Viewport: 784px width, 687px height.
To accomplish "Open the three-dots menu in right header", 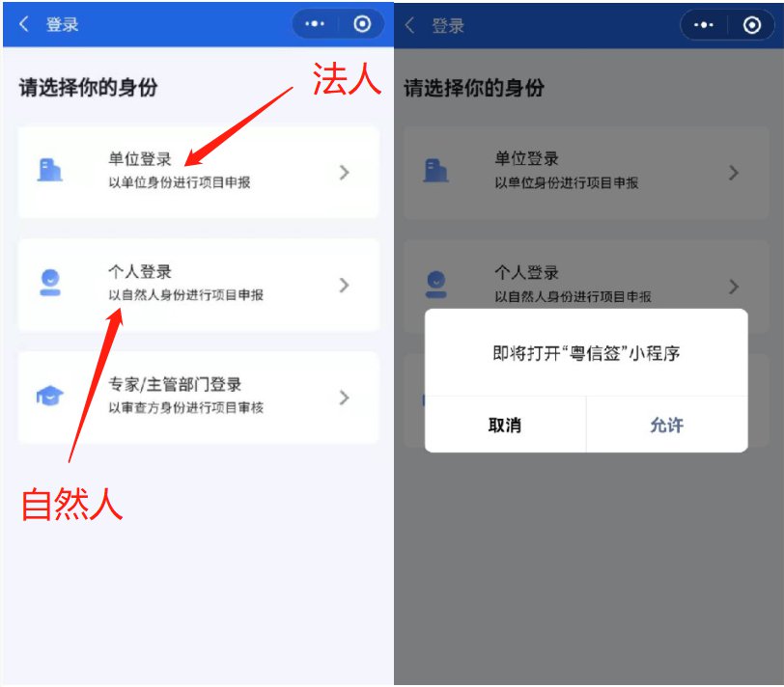I will tap(704, 24).
